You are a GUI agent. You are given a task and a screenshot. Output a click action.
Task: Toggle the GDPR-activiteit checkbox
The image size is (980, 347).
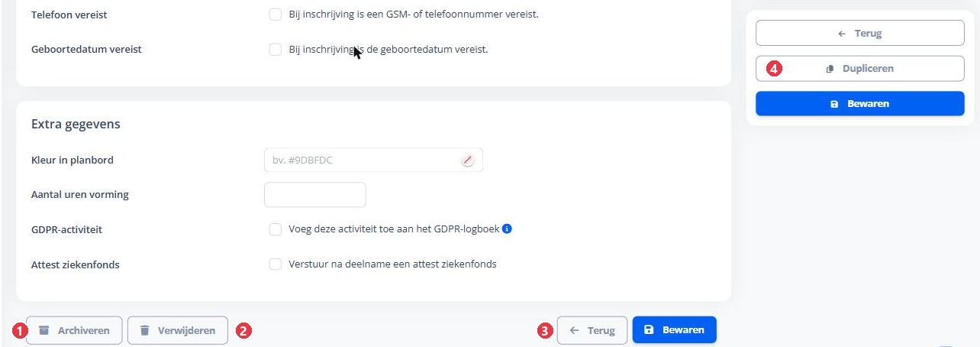(276, 229)
